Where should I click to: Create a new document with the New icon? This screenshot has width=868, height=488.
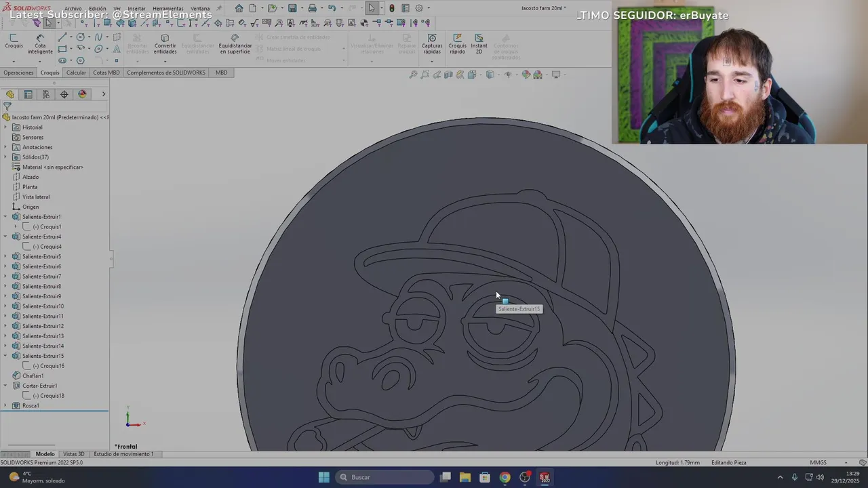point(253,8)
